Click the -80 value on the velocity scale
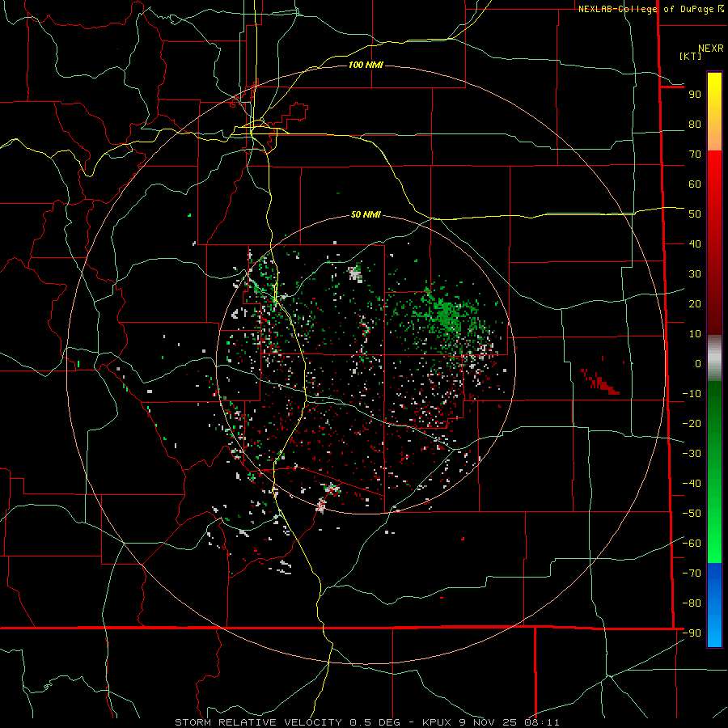The image size is (728, 728). [x=692, y=603]
